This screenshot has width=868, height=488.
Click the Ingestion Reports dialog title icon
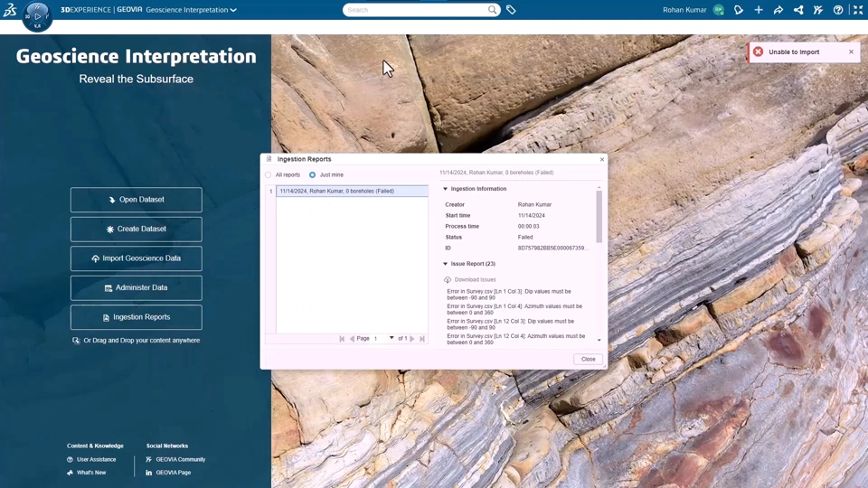[269, 159]
